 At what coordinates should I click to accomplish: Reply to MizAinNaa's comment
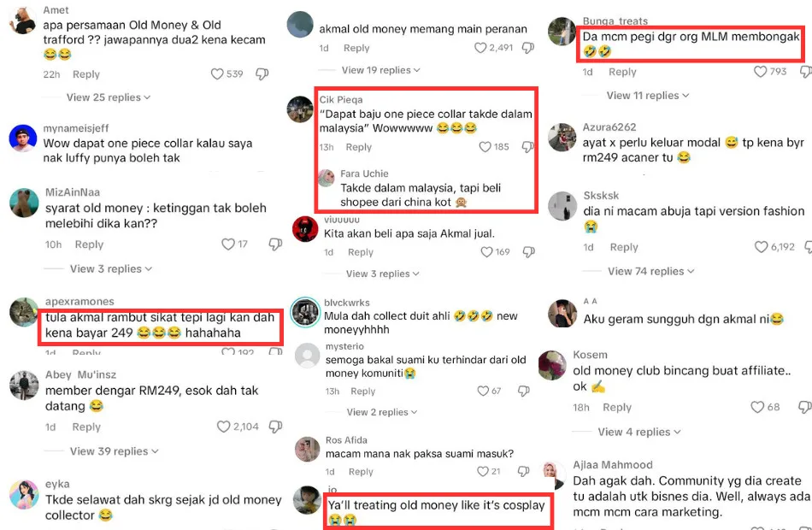[x=89, y=244]
